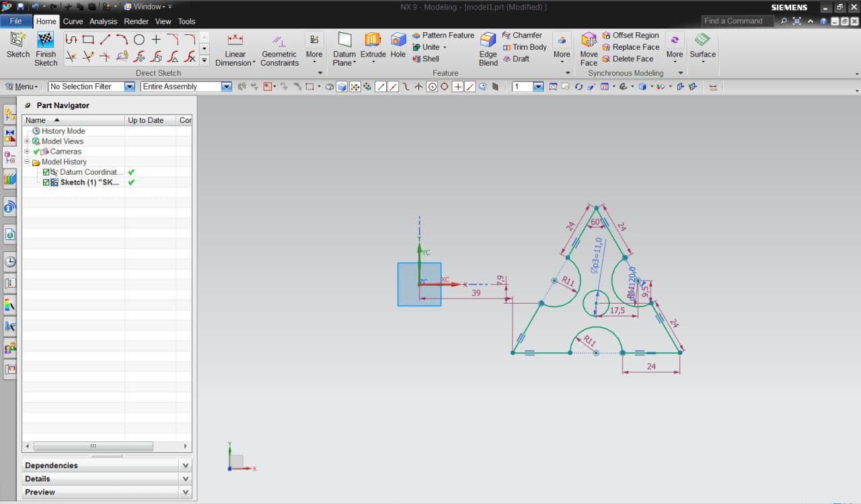Select the Profile curve tool

click(71, 40)
